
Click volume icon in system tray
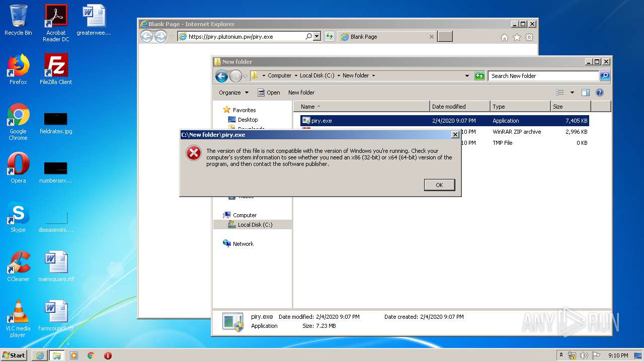click(584, 355)
